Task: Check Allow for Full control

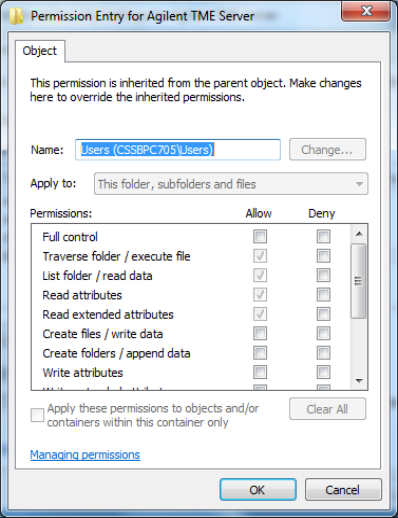Action: coord(260,236)
